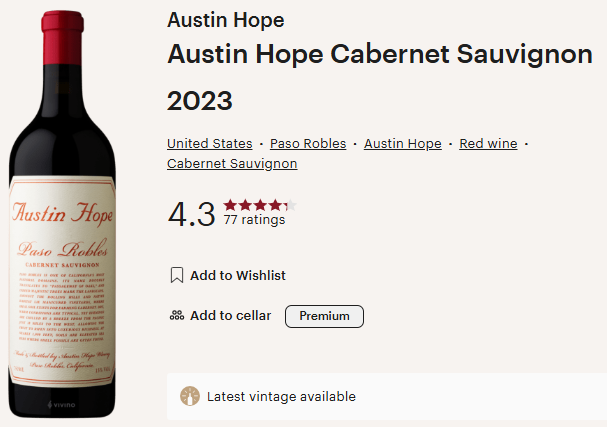The height and width of the screenshot is (427, 607).
Task: Click the cellar bottles icon
Action: coord(177,316)
